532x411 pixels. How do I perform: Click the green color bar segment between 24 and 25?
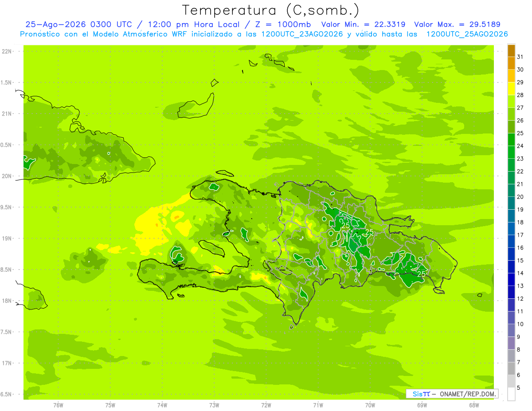[511, 140]
